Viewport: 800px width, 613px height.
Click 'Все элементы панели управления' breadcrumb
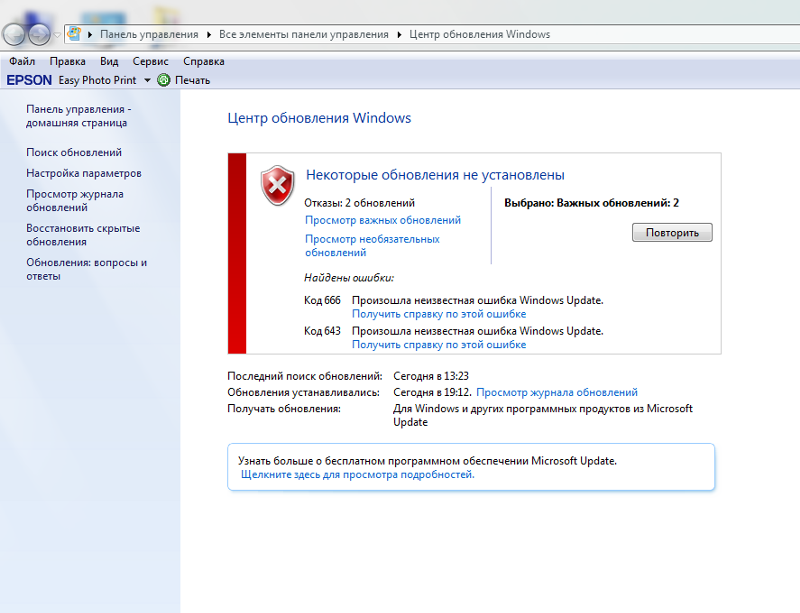[304, 34]
